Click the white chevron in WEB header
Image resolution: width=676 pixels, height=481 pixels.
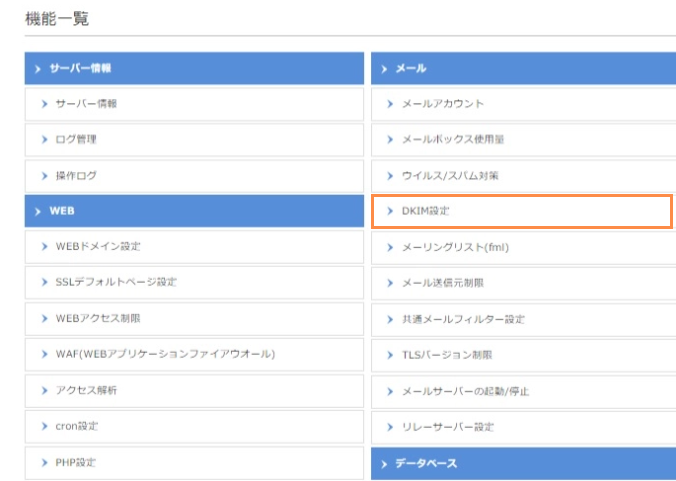point(38,211)
